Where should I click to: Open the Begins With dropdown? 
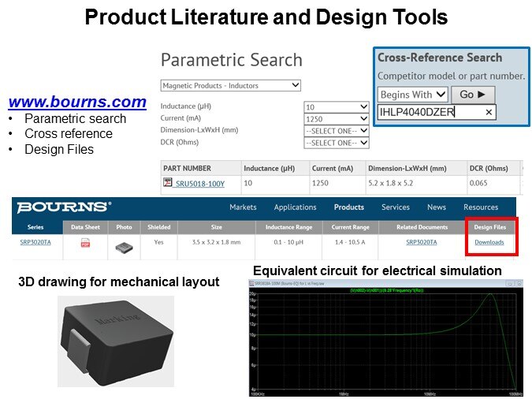413,95
